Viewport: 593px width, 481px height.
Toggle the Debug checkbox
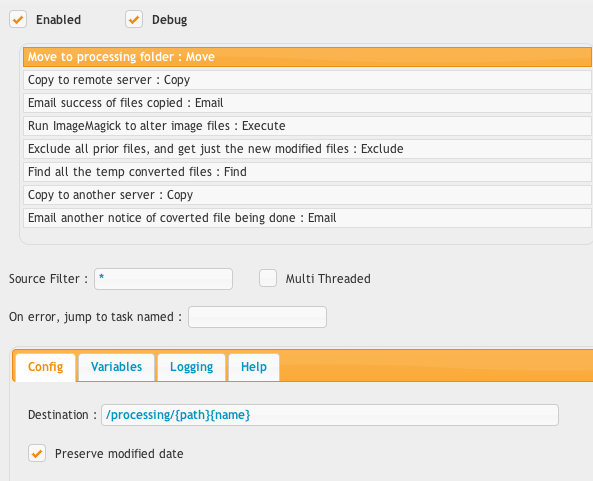134,19
